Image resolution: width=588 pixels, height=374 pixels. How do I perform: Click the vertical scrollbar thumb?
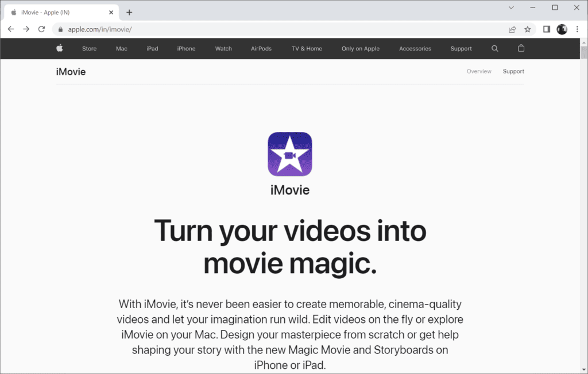[584, 52]
